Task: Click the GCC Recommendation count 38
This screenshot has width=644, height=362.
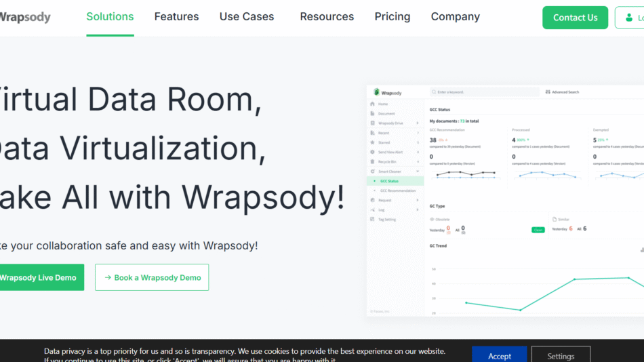Action: 433,140
